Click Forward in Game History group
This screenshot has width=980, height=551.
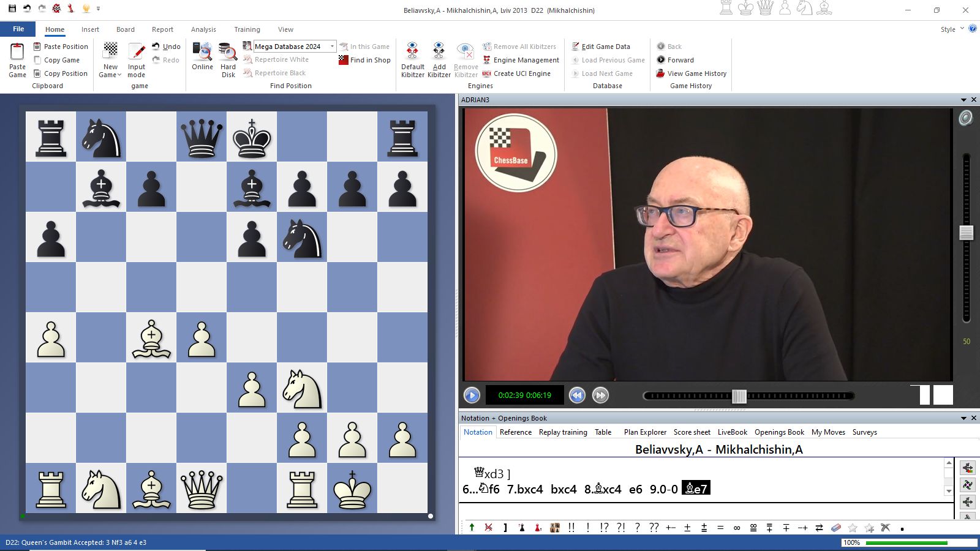pos(675,60)
